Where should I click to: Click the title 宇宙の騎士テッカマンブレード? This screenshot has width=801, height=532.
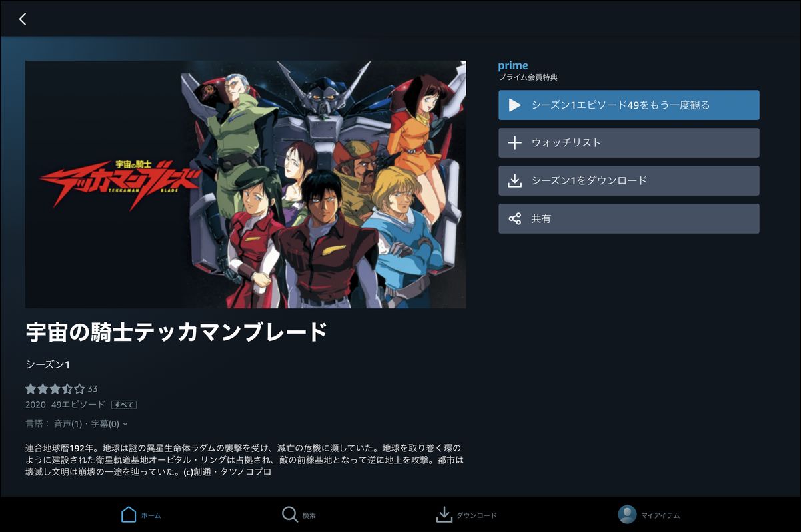click(177, 332)
